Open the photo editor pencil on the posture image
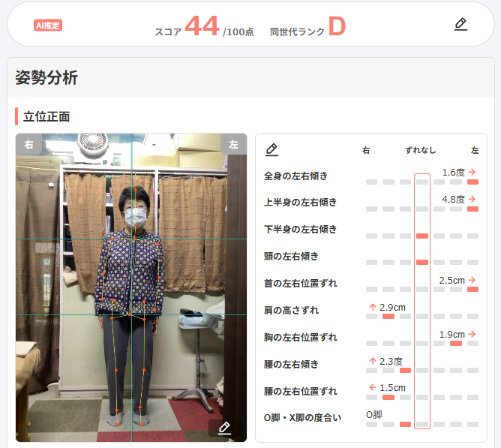Viewport: 501px width, 448px height. [223, 428]
